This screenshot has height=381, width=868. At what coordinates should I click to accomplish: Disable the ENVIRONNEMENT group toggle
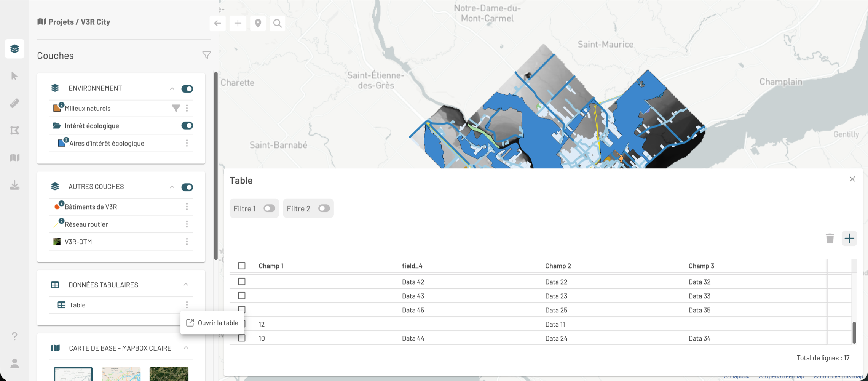187,89
